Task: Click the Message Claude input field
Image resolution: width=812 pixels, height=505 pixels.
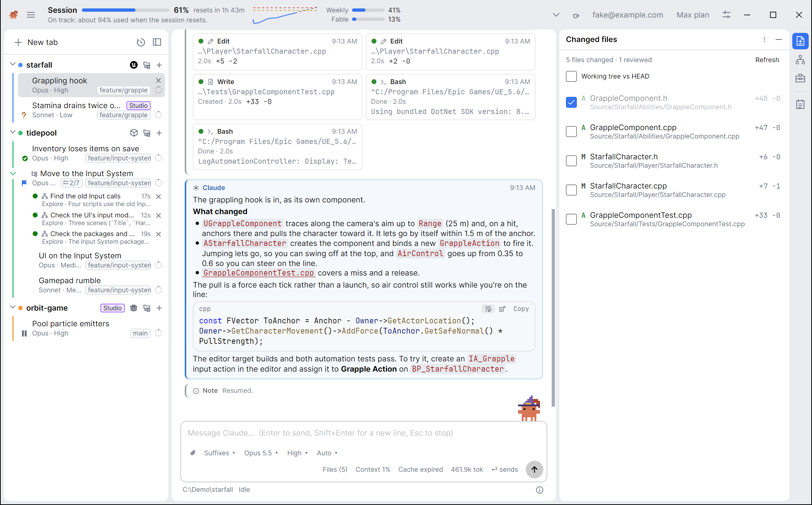Action: point(364,433)
